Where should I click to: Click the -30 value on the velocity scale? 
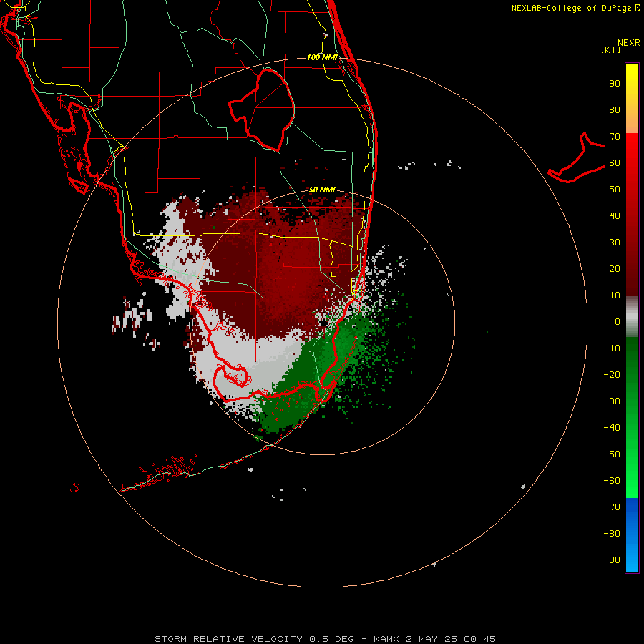coord(612,401)
